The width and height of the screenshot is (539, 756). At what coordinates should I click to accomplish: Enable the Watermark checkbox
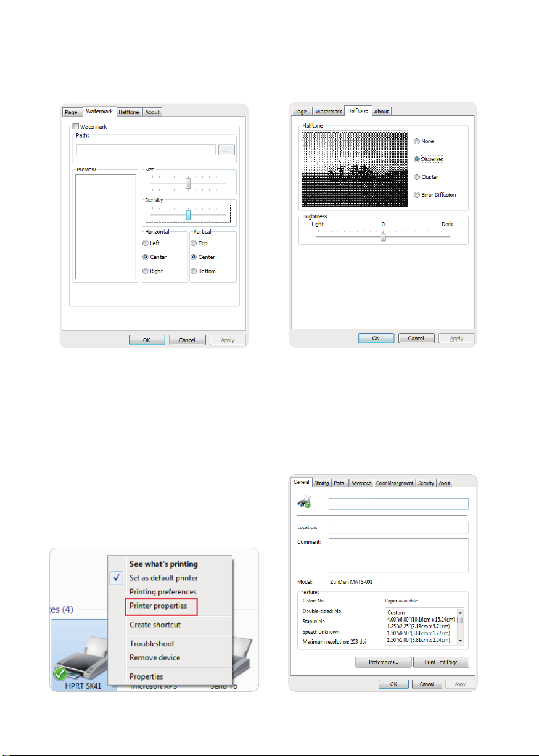click(x=76, y=126)
